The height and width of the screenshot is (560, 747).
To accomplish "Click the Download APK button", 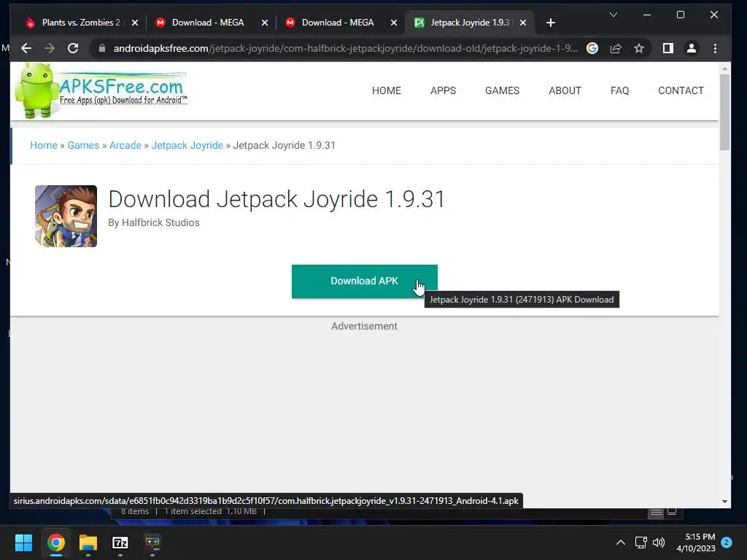I will (365, 281).
